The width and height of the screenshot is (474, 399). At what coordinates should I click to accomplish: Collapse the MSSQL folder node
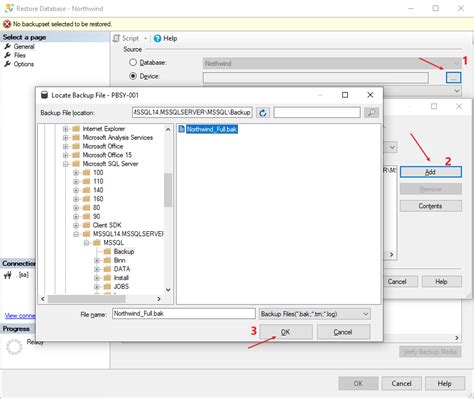click(x=86, y=243)
